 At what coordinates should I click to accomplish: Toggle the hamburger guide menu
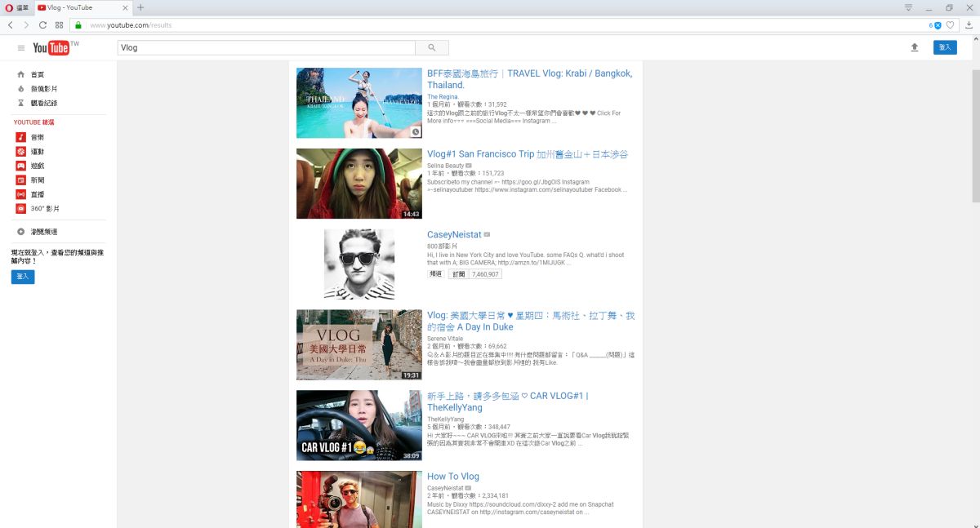21,47
